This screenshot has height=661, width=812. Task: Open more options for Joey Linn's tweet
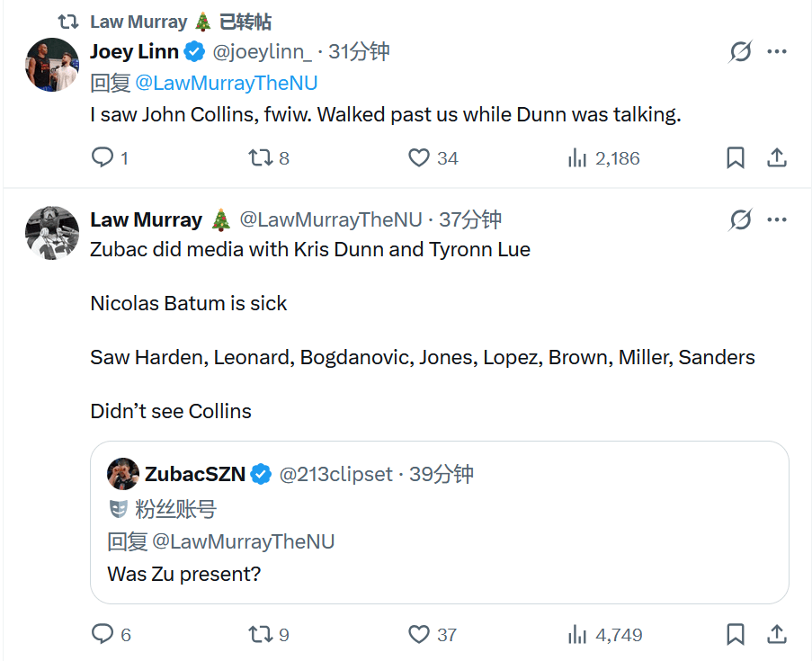tap(777, 52)
